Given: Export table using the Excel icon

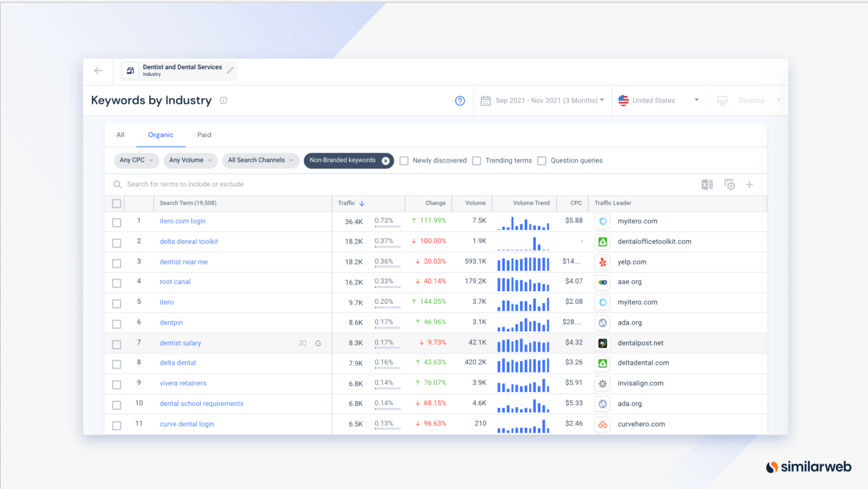Looking at the screenshot, I should [707, 185].
